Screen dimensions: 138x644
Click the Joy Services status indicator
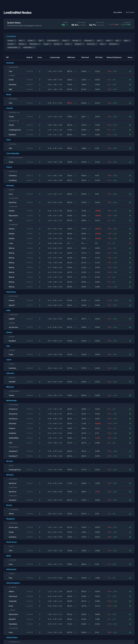(130, 327)
